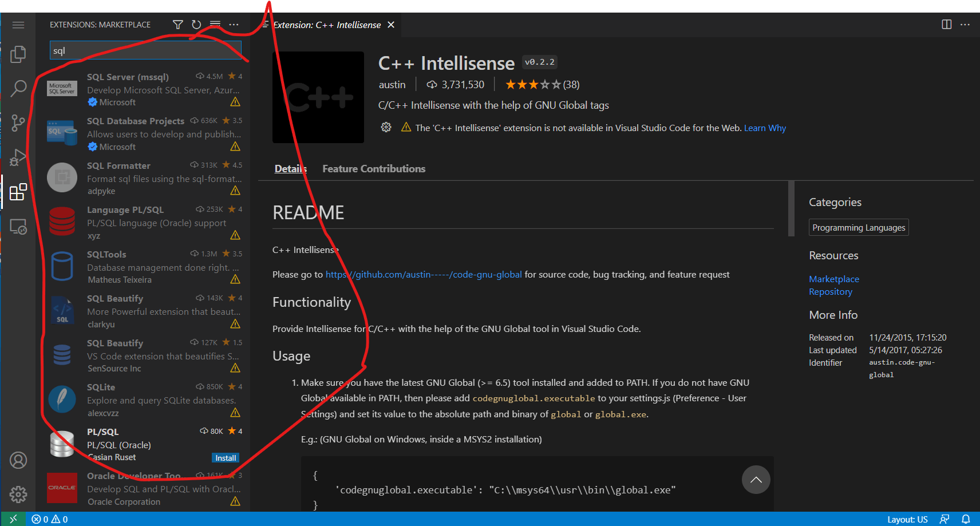This screenshot has height=526, width=980.
Task: Click warning icon on Oracle Developer Tools
Action: (235, 501)
